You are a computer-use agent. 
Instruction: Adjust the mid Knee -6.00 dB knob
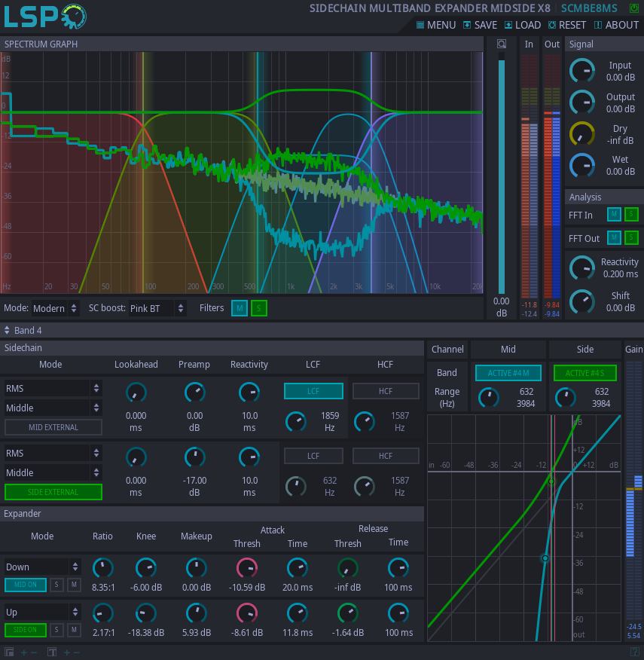pos(146,568)
